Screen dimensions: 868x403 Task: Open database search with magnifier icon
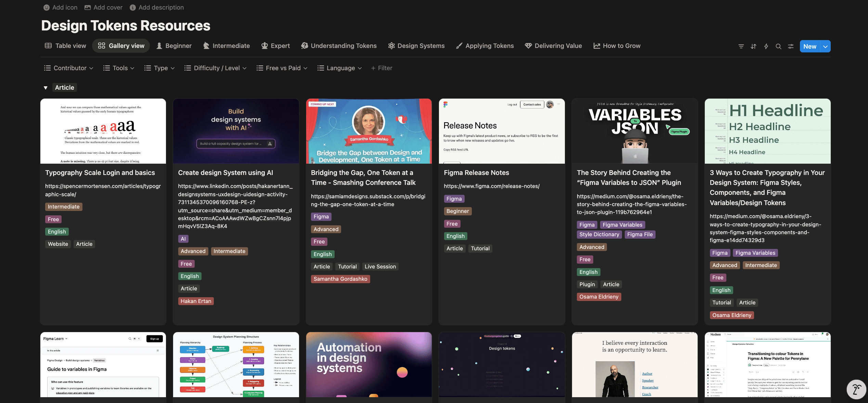point(778,46)
